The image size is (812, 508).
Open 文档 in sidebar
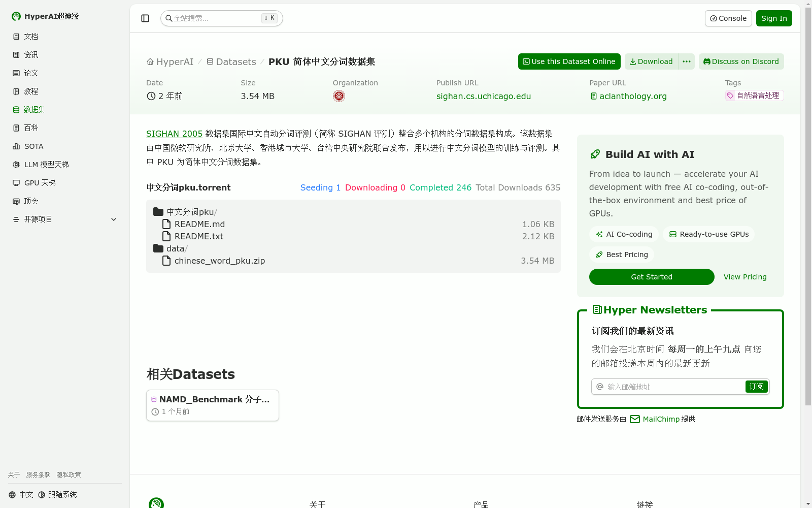(x=65, y=37)
